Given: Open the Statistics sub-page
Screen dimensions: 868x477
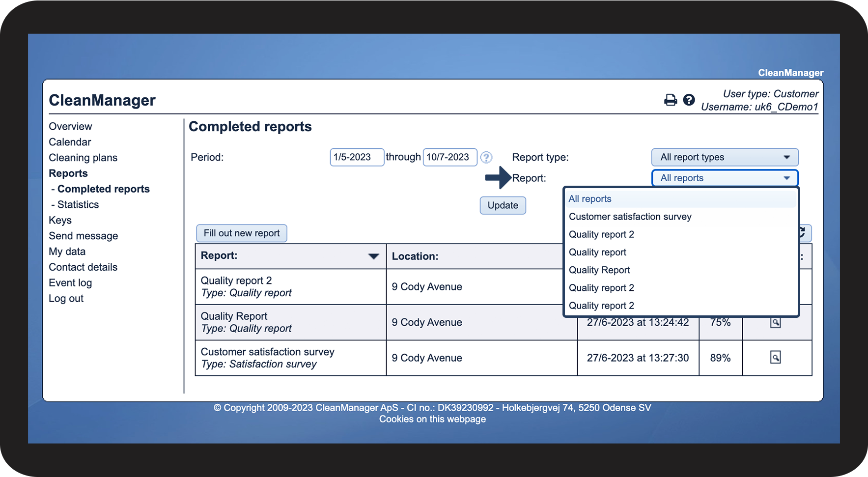Looking at the screenshot, I should (x=78, y=204).
